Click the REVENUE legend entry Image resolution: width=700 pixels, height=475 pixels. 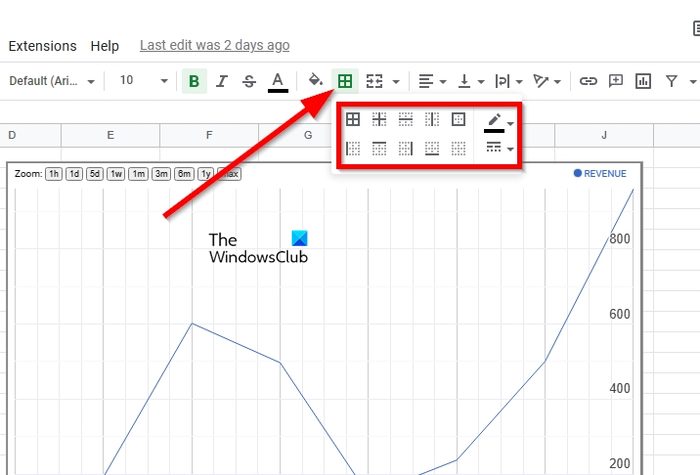click(600, 174)
